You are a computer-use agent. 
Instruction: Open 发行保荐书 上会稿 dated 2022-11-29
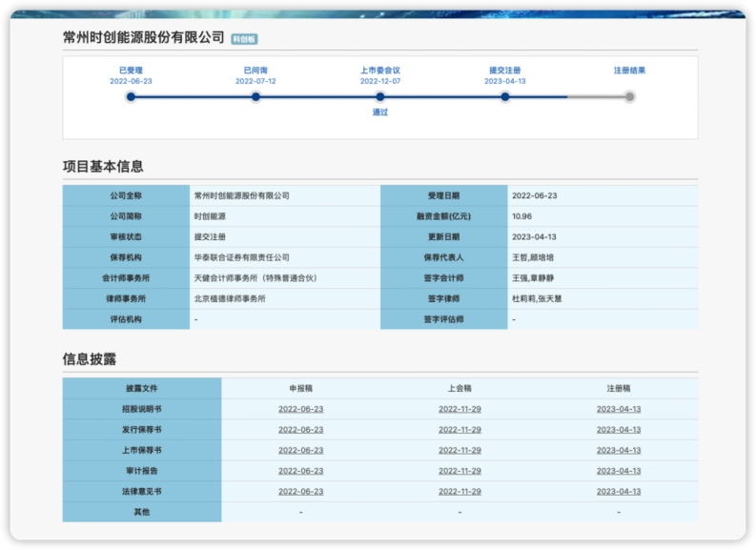click(x=460, y=430)
